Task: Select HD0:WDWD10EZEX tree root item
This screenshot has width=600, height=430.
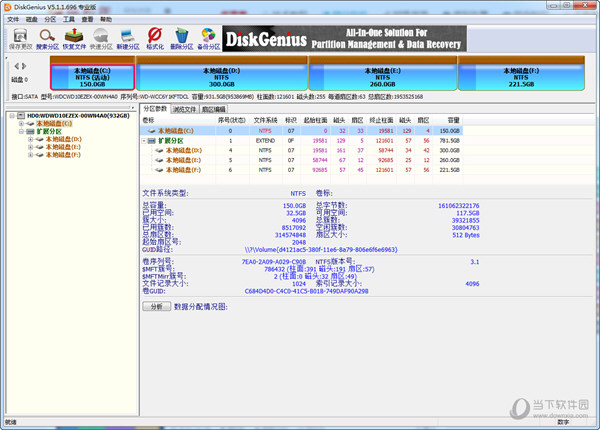Action: [78, 116]
